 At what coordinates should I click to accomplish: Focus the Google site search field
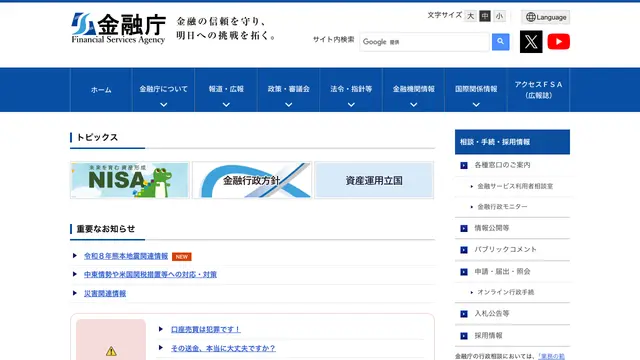[x=424, y=42]
